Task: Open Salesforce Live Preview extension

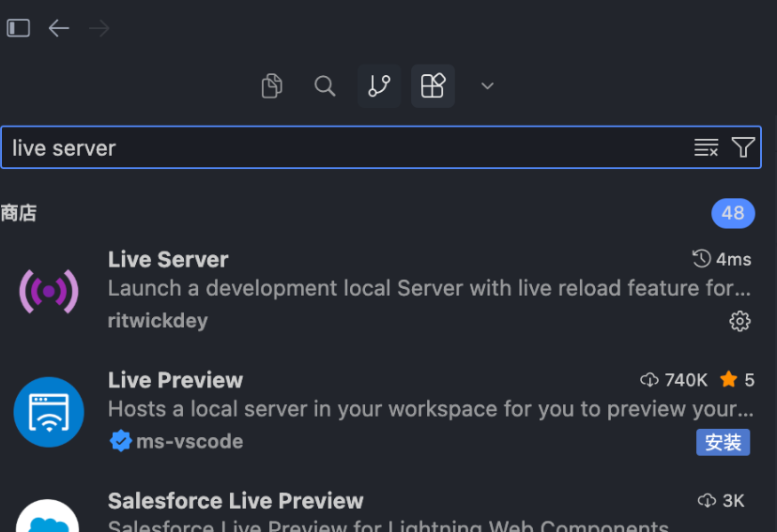Action: 381,509
